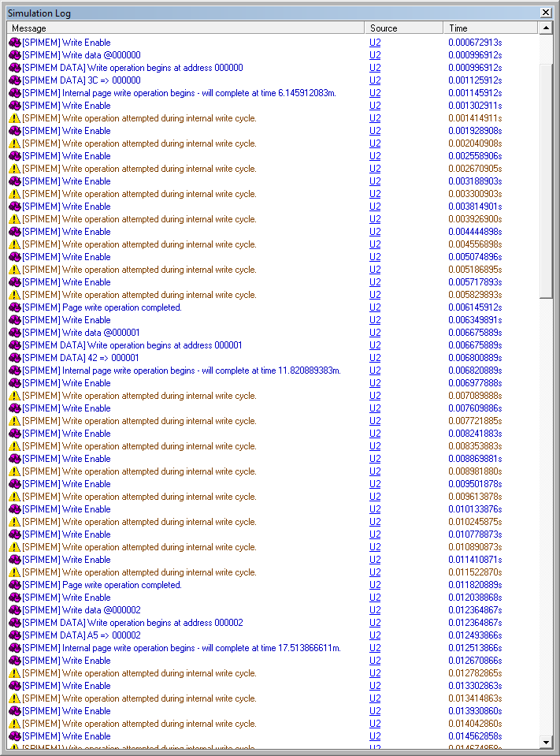
Task: Click the warning icon at time 0.001414911s
Action: [14, 118]
